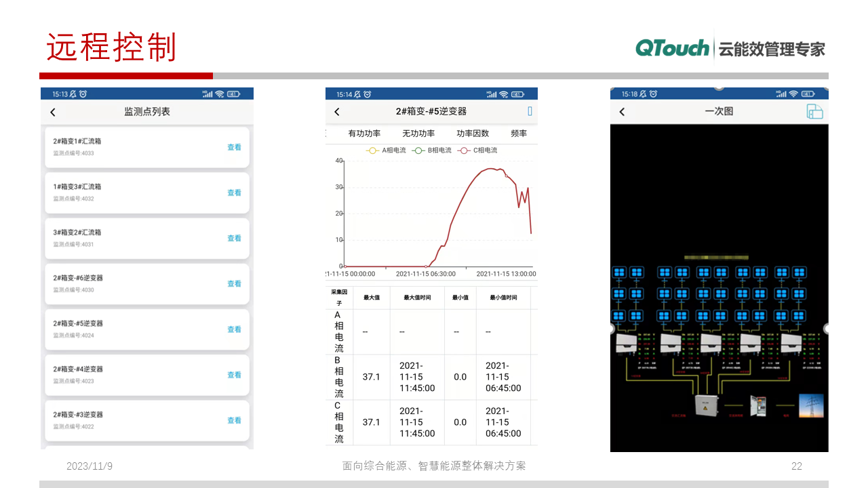Select the 功率因数 tab

pyautogui.click(x=473, y=134)
